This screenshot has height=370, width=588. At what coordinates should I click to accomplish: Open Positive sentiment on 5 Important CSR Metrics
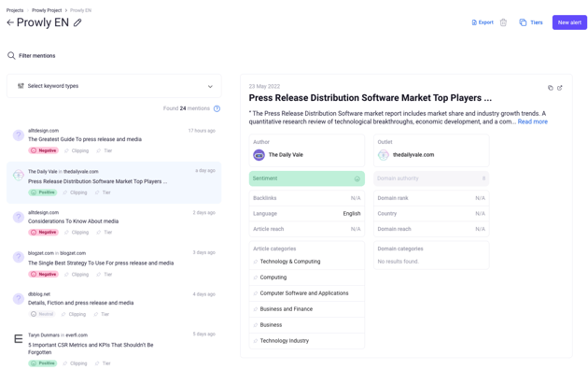pos(43,363)
